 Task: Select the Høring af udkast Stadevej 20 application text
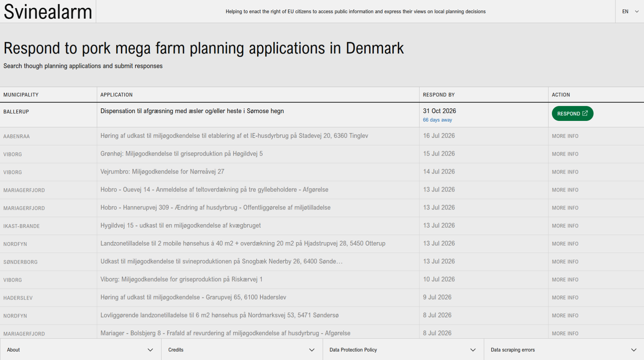234,136
